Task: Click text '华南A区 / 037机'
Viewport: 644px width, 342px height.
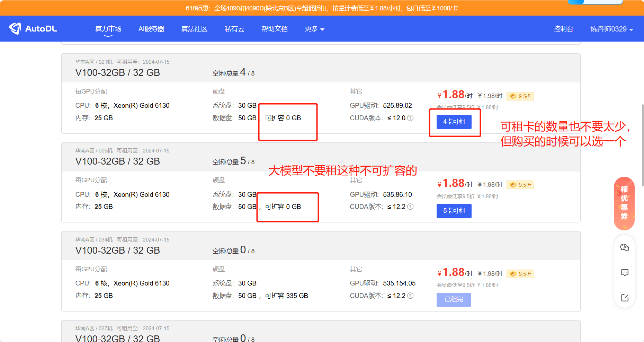Action: tap(94, 328)
